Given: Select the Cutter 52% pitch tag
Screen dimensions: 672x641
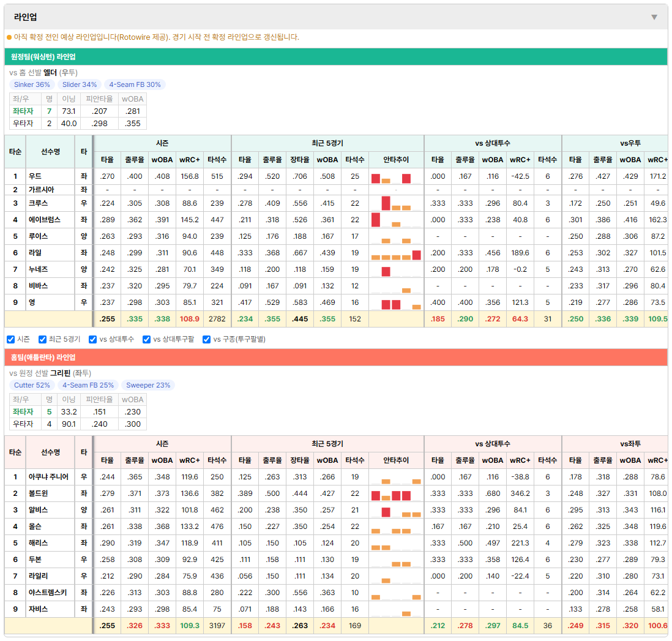Looking at the screenshot, I should 32,385.
